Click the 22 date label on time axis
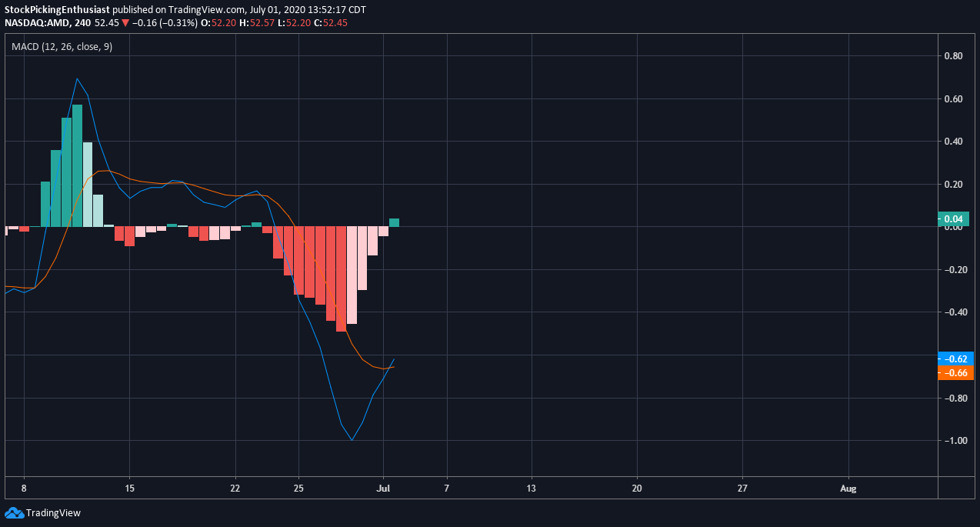Screen dimensions: 980x527 tap(235, 489)
